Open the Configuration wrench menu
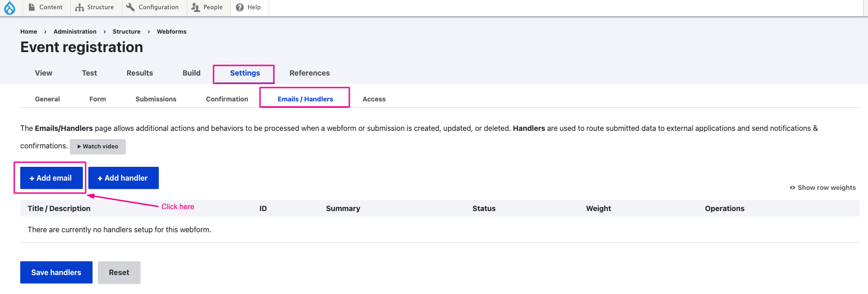The height and width of the screenshot is (294, 868). tap(153, 7)
